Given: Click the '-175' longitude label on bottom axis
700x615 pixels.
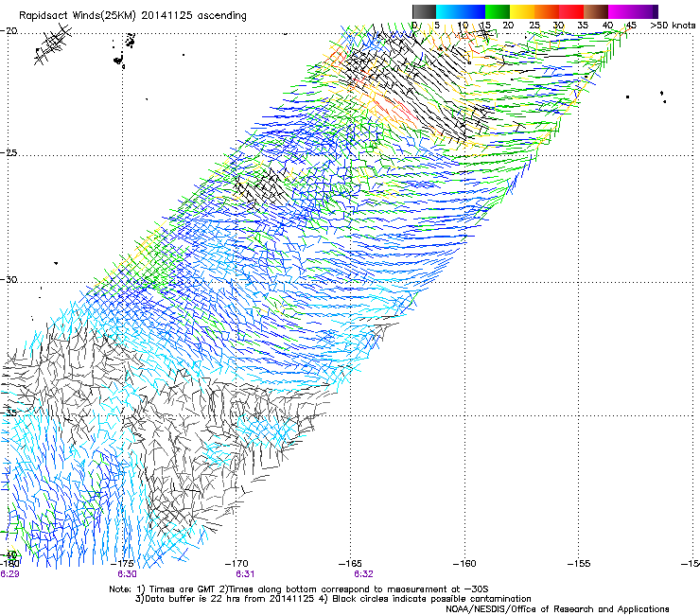Looking at the screenshot, I should point(122,564).
